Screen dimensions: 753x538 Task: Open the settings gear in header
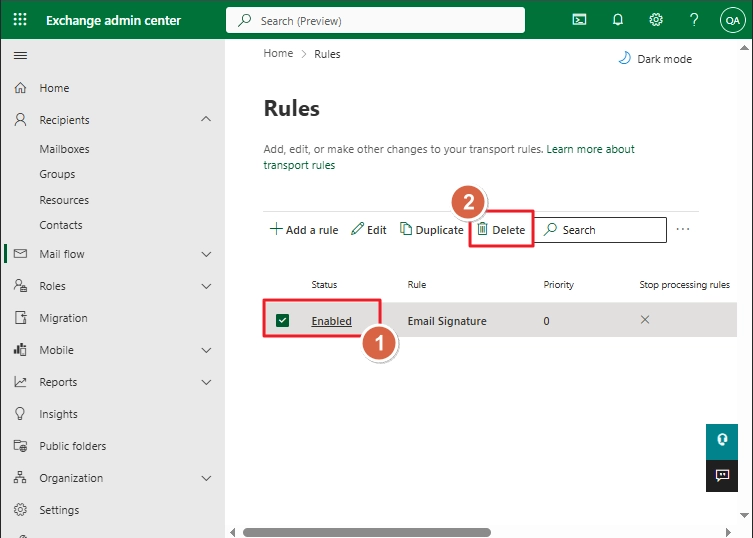pos(656,20)
